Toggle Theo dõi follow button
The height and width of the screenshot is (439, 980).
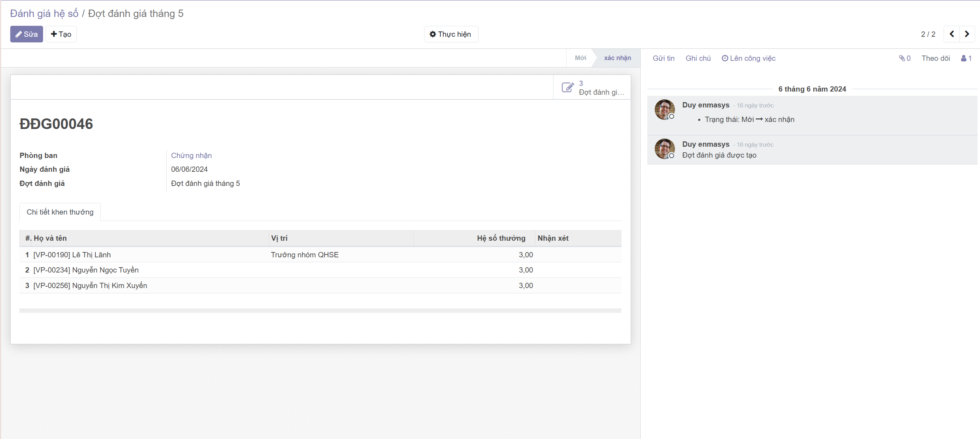pyautogui.click(x=935, y=58)
